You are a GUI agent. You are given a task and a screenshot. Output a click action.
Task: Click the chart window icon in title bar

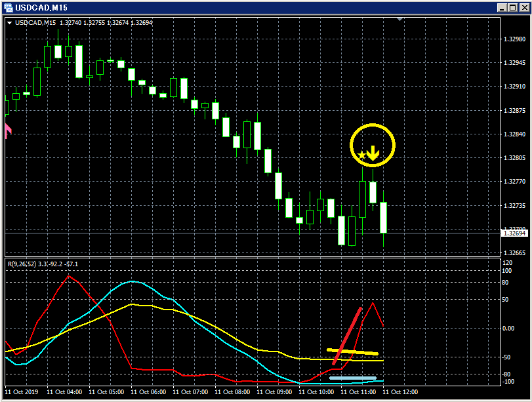(8, 7)
